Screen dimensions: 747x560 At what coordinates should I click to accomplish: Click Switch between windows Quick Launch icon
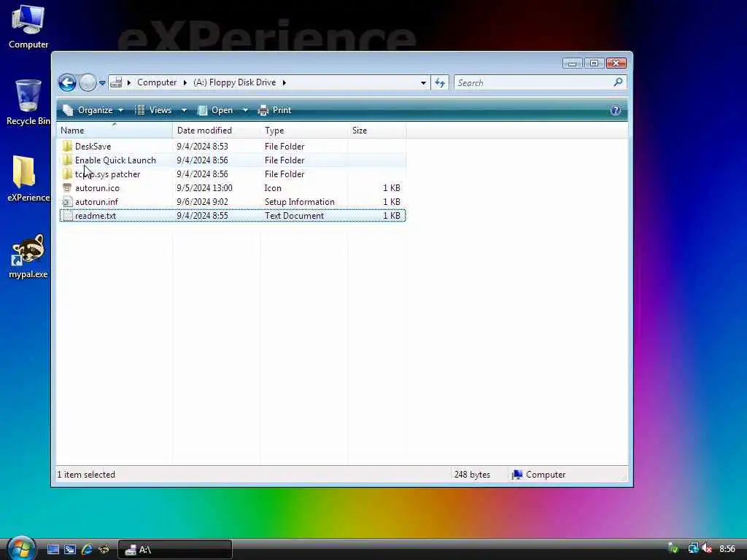[70, 550]
